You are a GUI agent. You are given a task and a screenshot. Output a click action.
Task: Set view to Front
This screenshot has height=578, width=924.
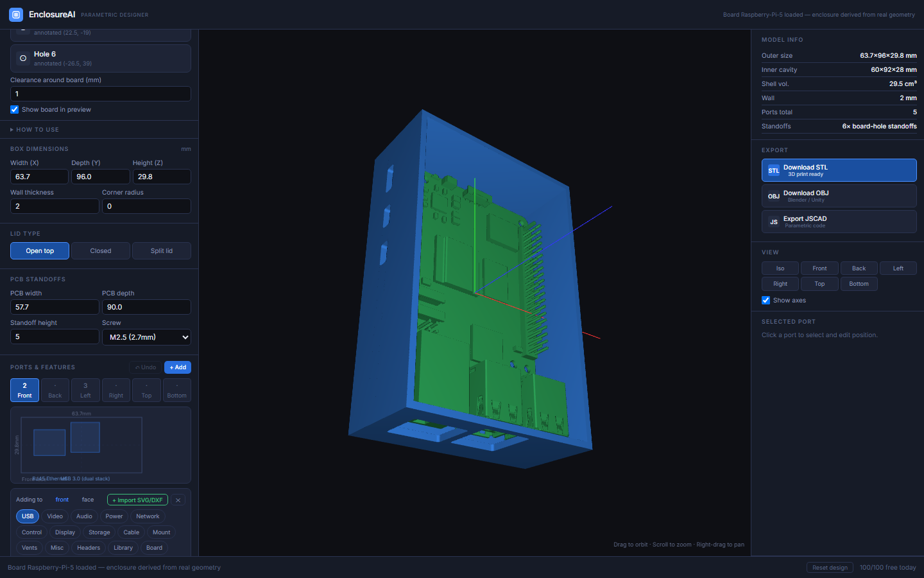pos(819,268)
